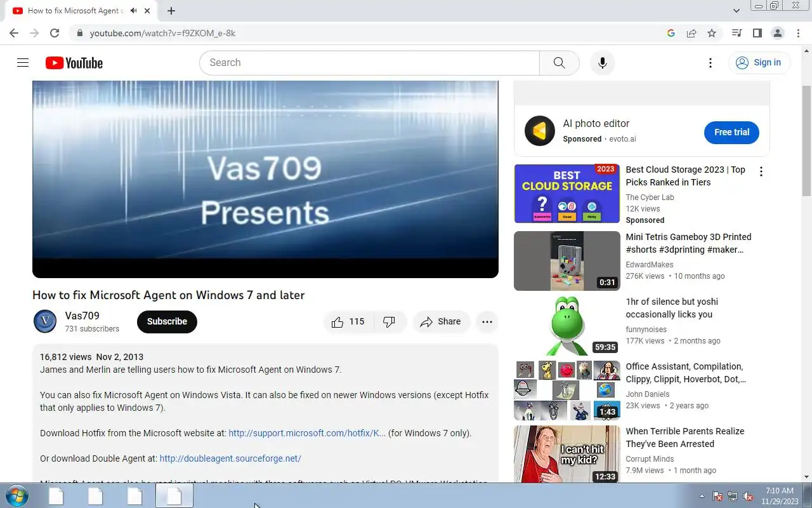
Task: Open more actions under the video
Action: (487, 321)
